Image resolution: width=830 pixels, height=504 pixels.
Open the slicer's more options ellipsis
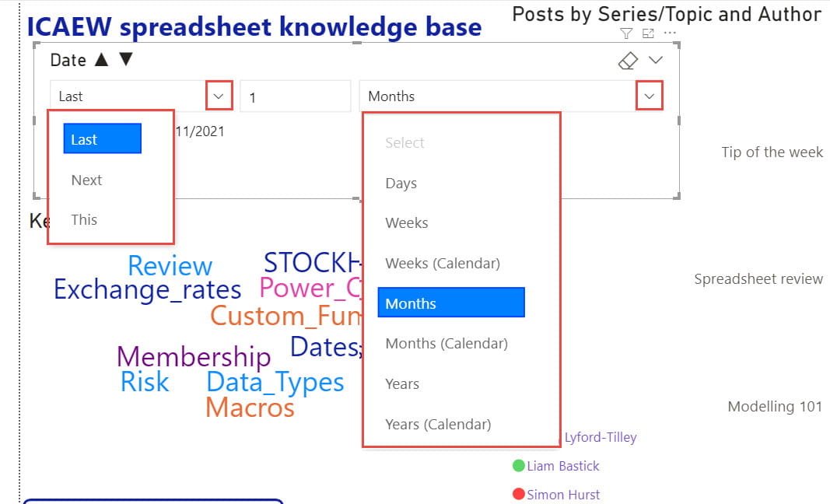[x=670, y=33]
